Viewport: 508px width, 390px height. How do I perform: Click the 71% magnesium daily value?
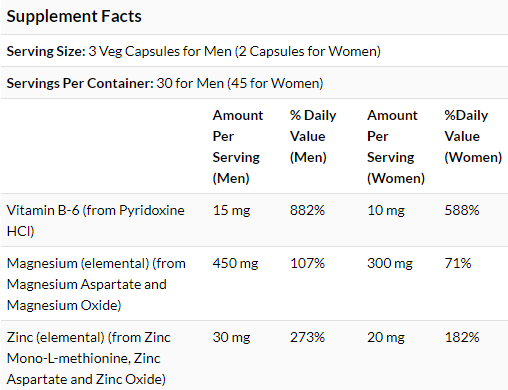[x=458, y=263]
